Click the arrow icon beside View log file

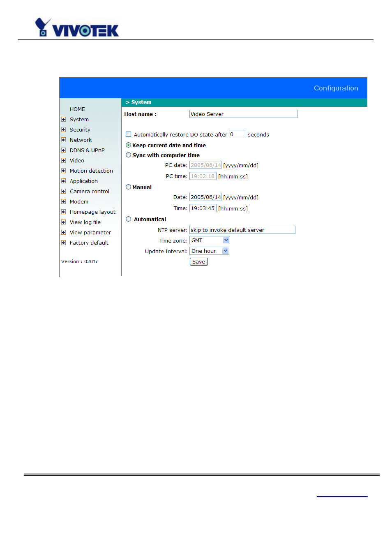[x=64, y=222]
